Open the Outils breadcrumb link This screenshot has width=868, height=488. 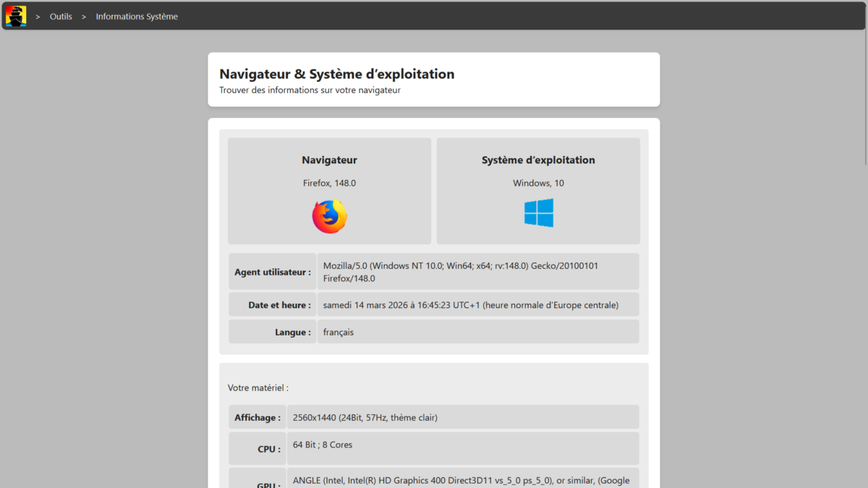coord(61,17)
